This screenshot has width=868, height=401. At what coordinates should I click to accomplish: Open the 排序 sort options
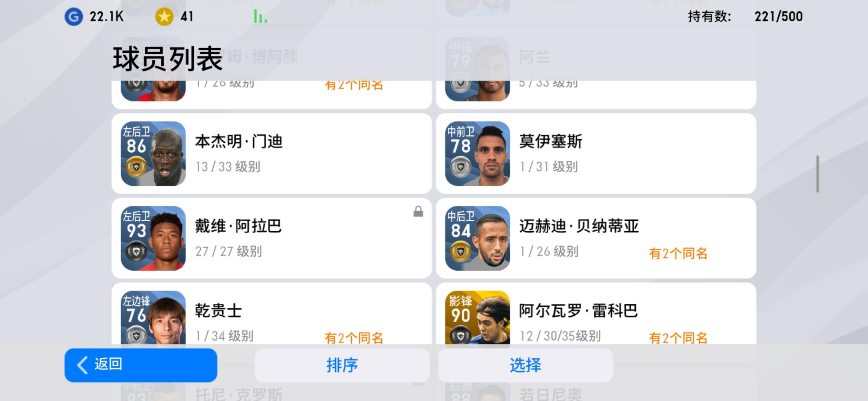pos(342,365)
